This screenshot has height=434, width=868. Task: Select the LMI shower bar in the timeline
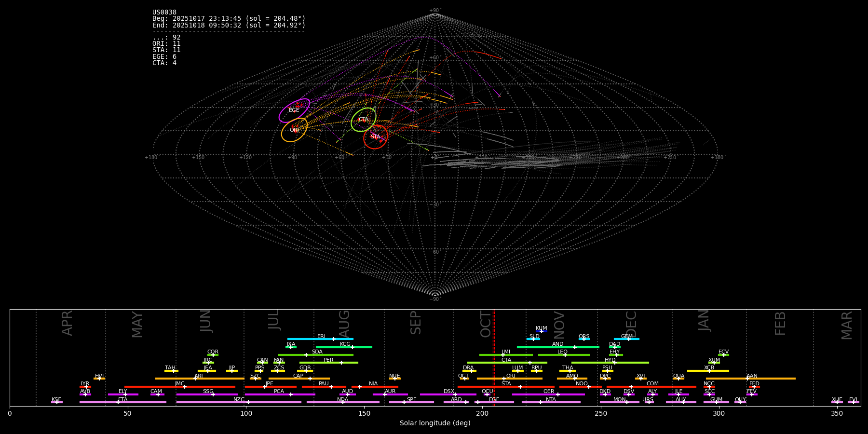(506, 355)
